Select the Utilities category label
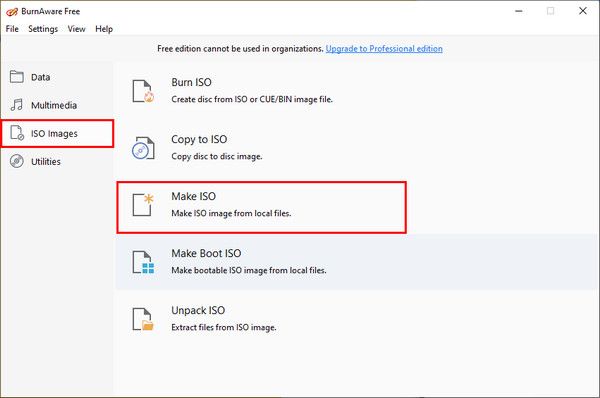 pyautogui.click(x=46, y=161)
